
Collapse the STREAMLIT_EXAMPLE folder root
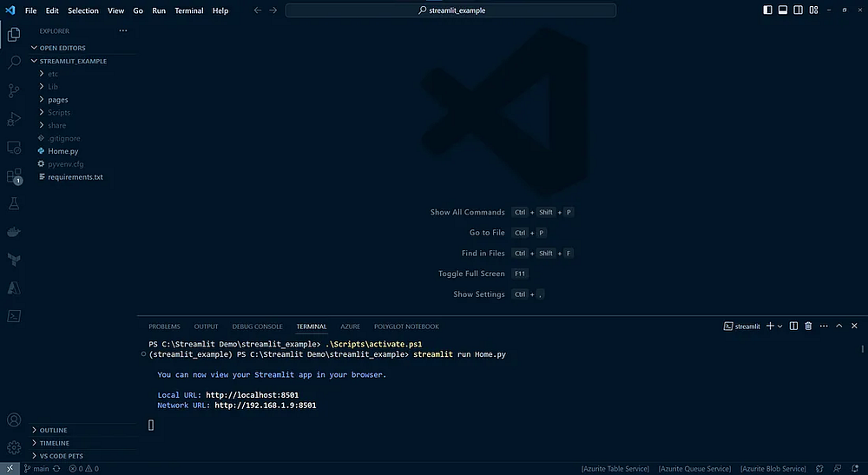pyautogui.click(x=82, y=61)
